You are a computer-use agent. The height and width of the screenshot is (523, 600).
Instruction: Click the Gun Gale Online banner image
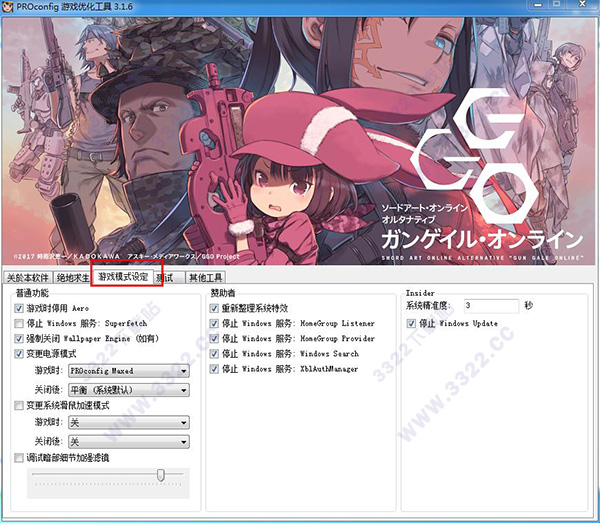coord(300,141)
